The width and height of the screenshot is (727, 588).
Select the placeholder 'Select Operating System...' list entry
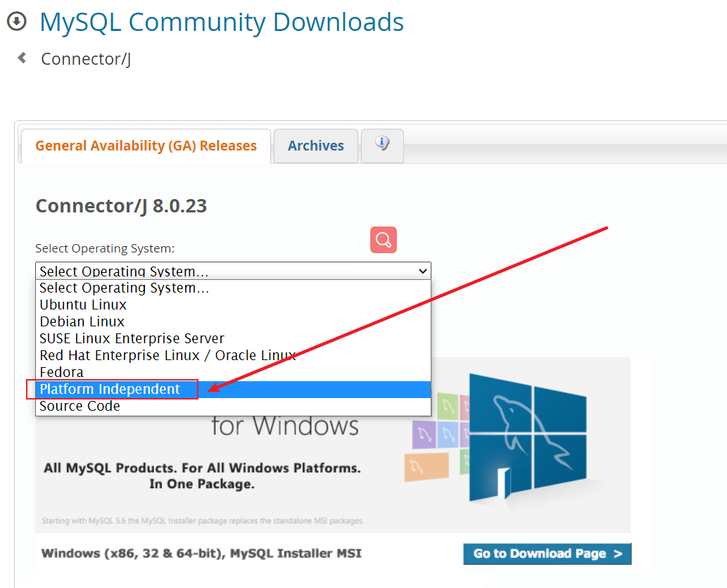point(124,288)
